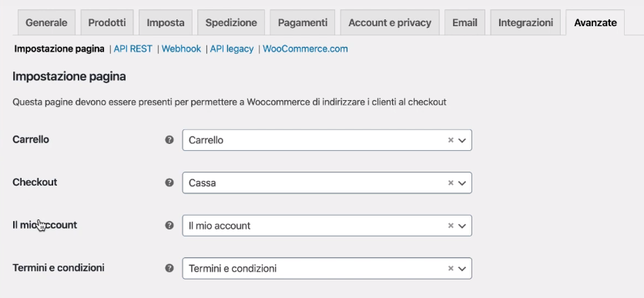Clear the Termini e condizioni selection
Viewport: 644px width, 298px height.
451,268
